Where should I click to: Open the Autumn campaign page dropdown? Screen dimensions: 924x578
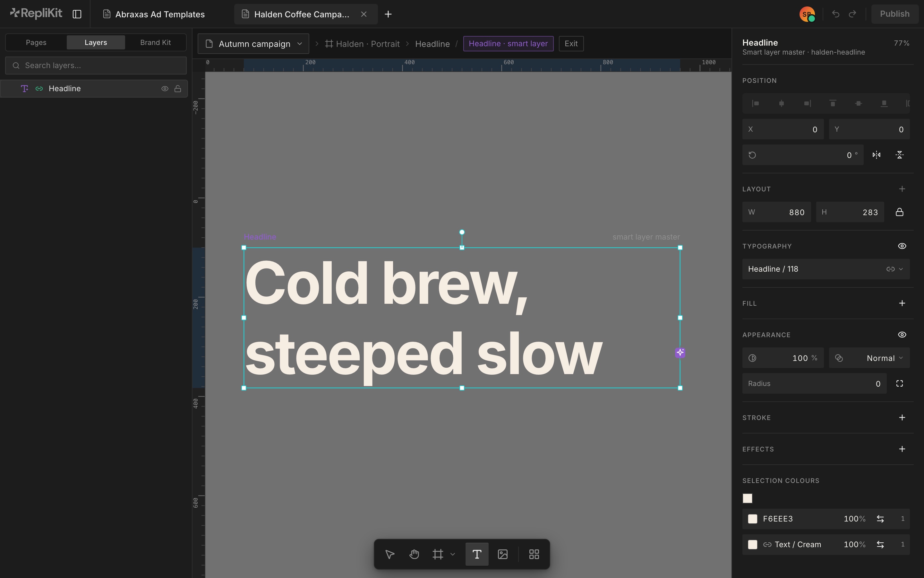tap(253, 44)
